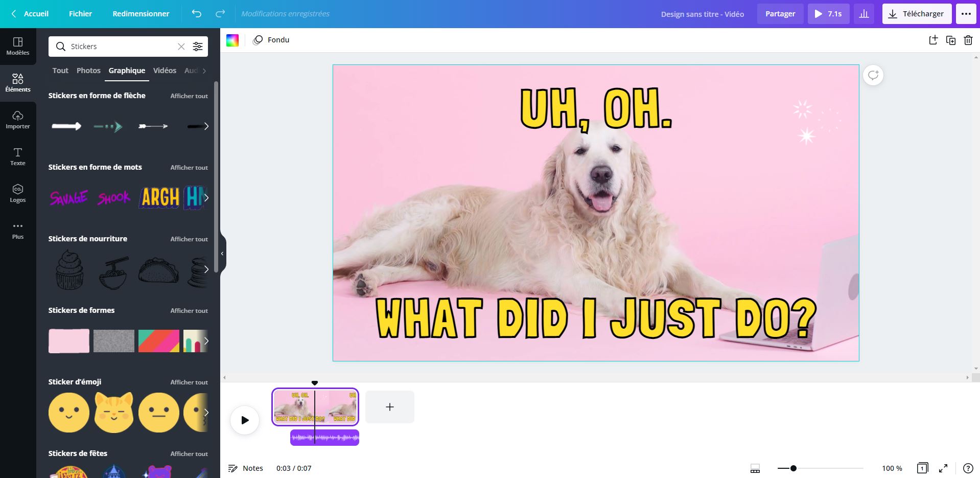Screen dimensions: 980x478
Task: Expand next emoji stickers chevron
Action: click(x=206, y=413)
